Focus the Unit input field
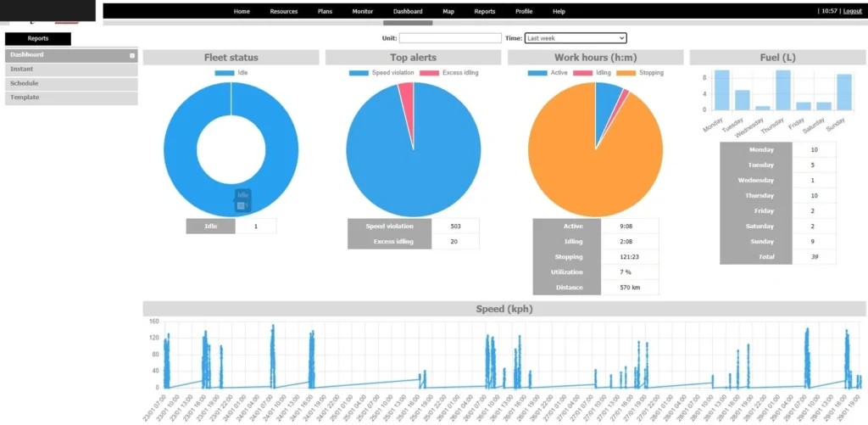Viewport: 868px width, 425px height. (450, 38)
